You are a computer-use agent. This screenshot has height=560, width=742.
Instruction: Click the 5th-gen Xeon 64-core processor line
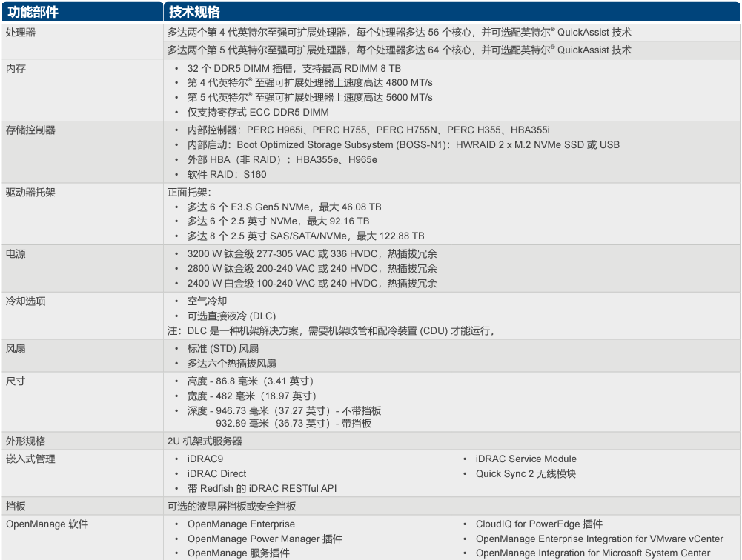pyautogui.click(x=399, y=50)
